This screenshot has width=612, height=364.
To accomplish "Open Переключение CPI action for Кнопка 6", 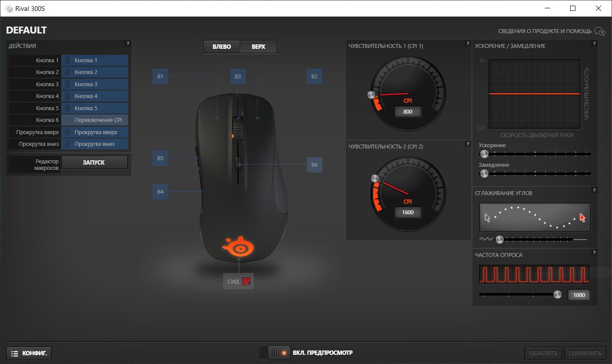I will coord(95,120).
